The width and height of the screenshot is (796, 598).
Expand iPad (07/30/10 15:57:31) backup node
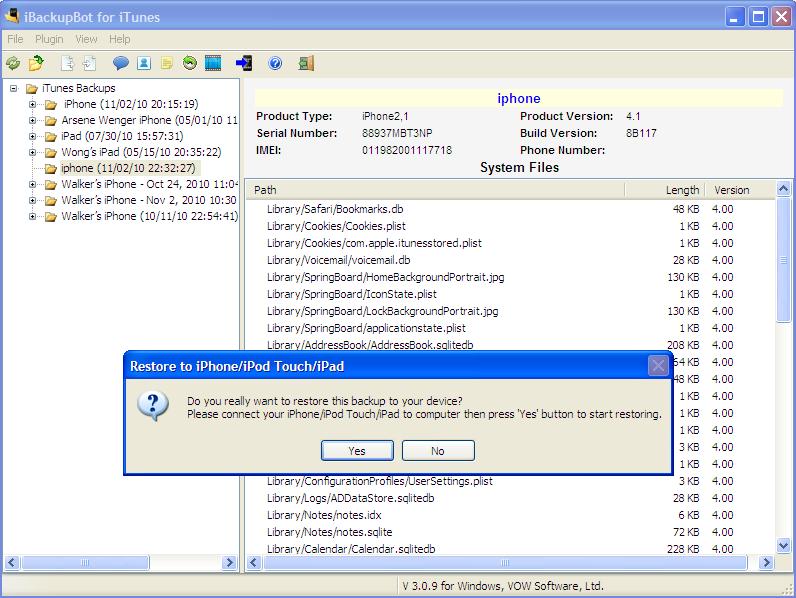[x=32, y=137]
